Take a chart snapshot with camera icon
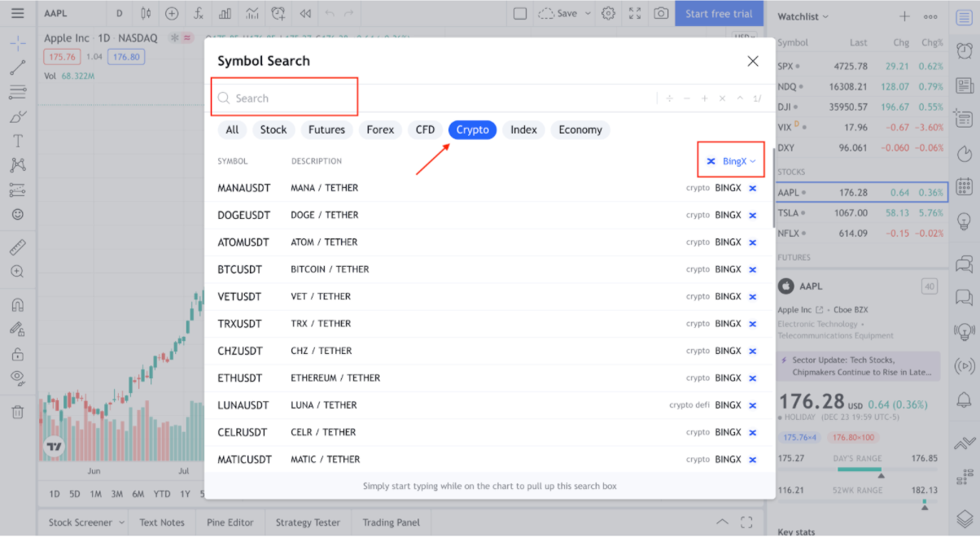980x537 pixels. click(x=662, y=13)
